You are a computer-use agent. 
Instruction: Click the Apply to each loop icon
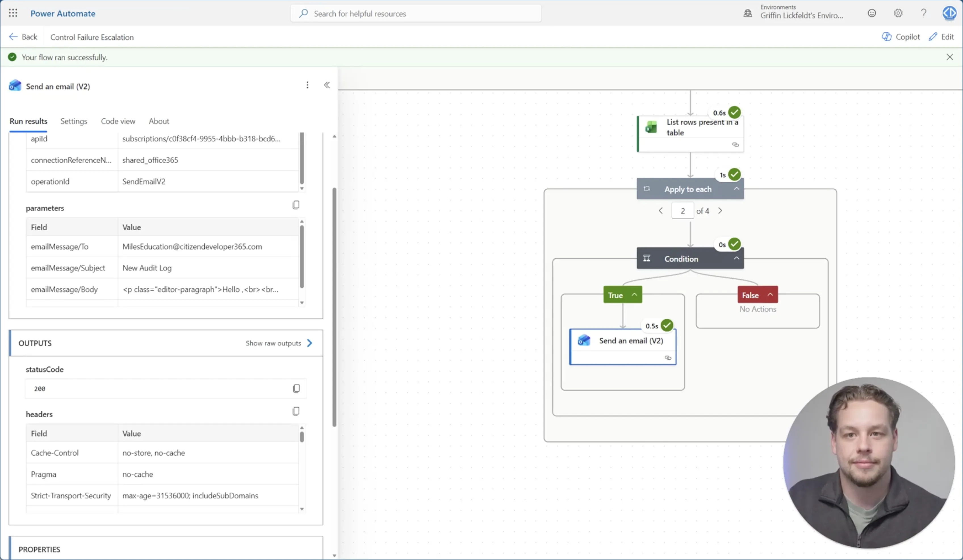click(x=646, y=189)
